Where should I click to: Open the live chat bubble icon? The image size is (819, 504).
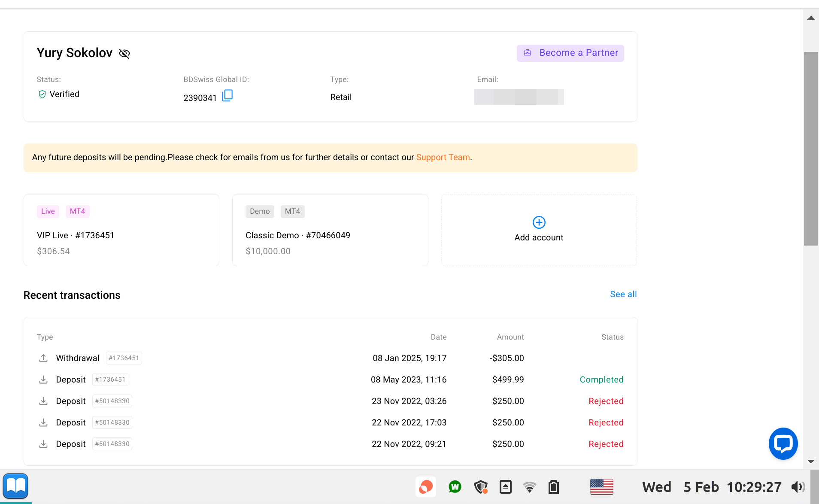[x=783, y=443]
